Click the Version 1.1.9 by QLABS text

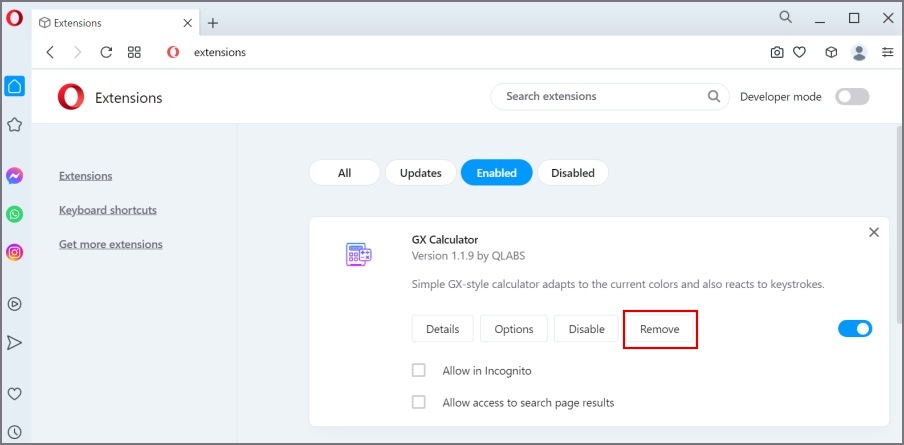click(x=468, y=256)
